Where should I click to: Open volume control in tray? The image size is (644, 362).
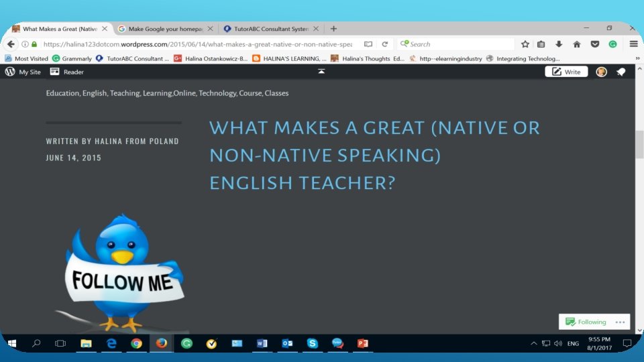[557, 343]
